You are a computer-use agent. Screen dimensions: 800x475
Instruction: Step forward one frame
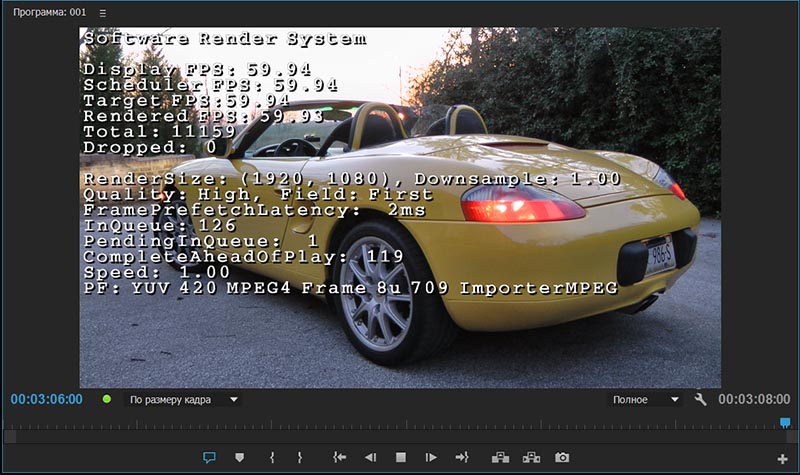point(431,458)
